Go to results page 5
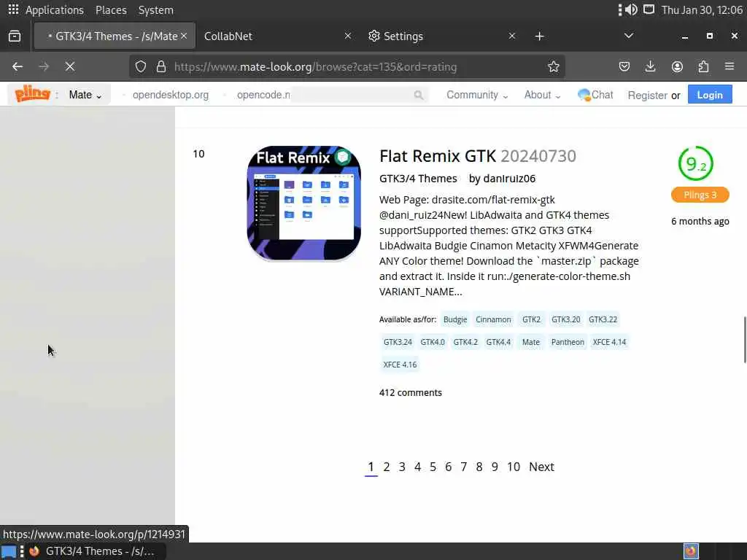Image resolution: width=747 pixels, height=560 pixels. click(x=433, y=467)
